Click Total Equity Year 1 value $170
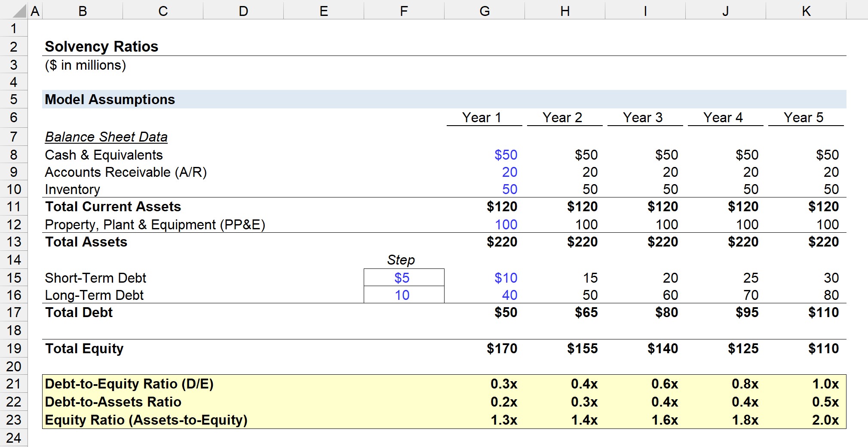 click(x=502, y=348)
